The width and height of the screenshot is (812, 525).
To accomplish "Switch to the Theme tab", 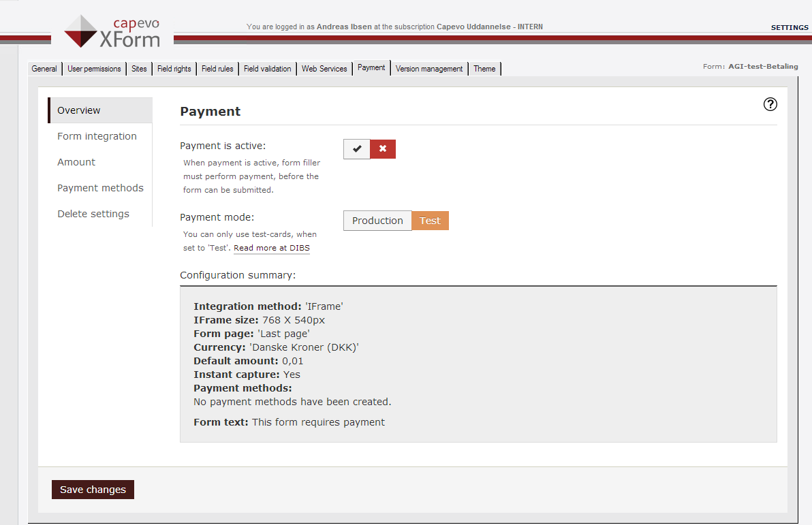I will pyautogui.click(x=484, y=69).
